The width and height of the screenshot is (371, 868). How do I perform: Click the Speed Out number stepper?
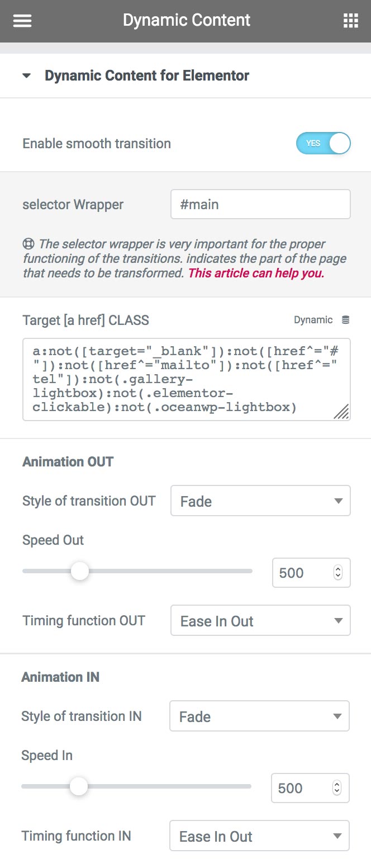pyautogui.click(x=337, y=572)
